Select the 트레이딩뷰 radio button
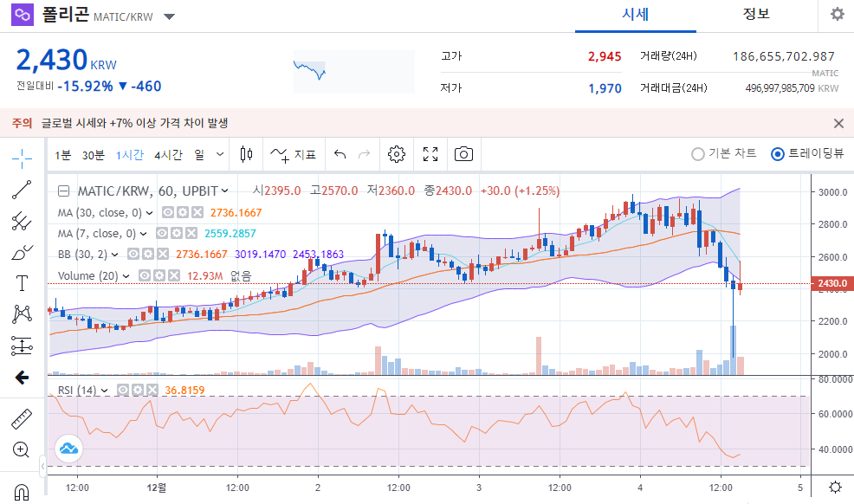Screen dimensions: 854x504 click(x=778, y=154)
